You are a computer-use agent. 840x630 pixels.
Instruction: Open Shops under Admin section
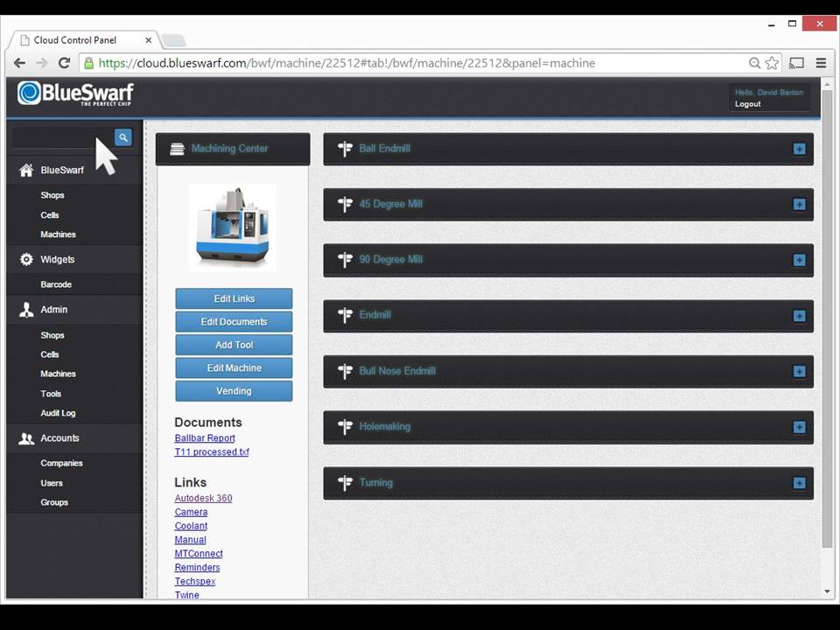[52, 335]
